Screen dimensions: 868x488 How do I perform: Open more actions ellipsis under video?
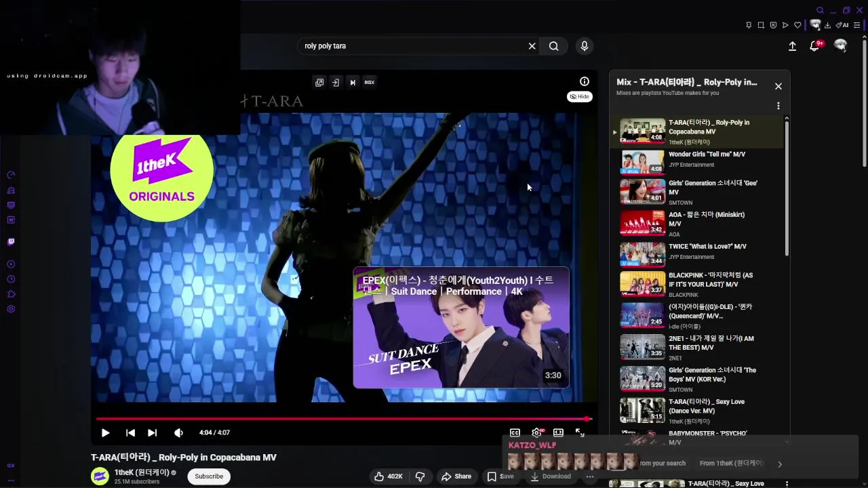[590, 476]
